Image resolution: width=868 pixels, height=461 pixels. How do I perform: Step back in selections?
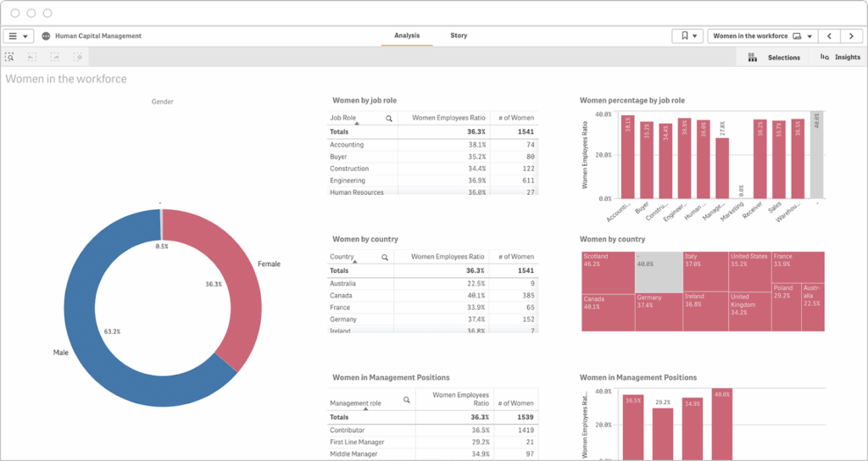[32, 57]
